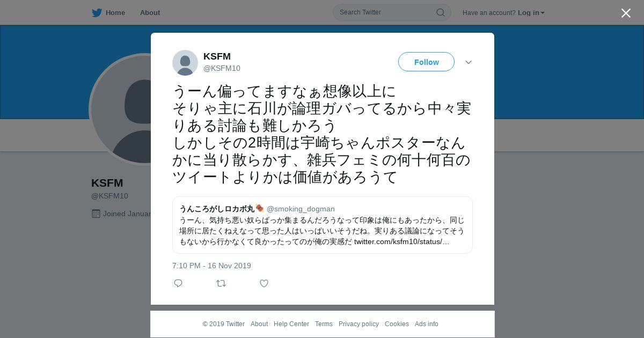644x338 pixels.
Task: Open the Log in dropdown
Action: point(531,13)
